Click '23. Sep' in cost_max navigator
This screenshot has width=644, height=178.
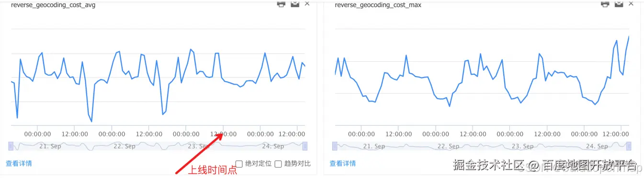tap(522, 146)
